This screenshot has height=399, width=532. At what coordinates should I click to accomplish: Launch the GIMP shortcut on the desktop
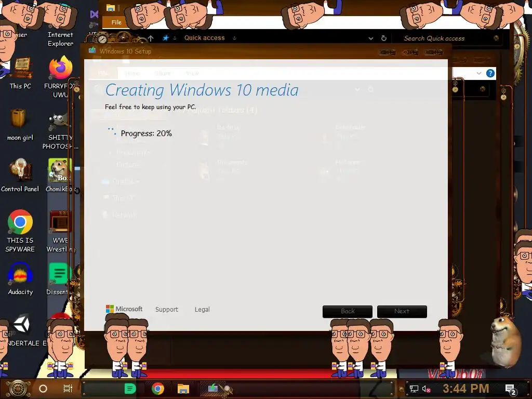(x=60, y=130)
